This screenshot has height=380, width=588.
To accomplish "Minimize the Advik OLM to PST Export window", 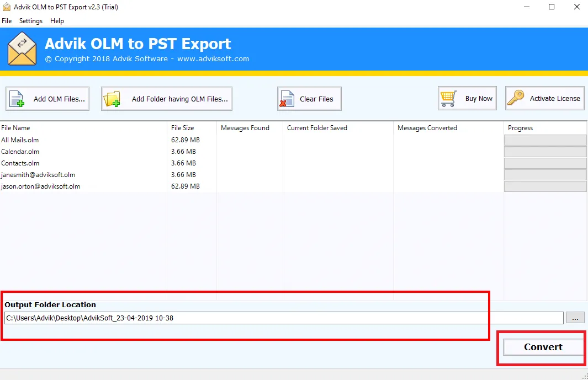I will coord(527,7).
